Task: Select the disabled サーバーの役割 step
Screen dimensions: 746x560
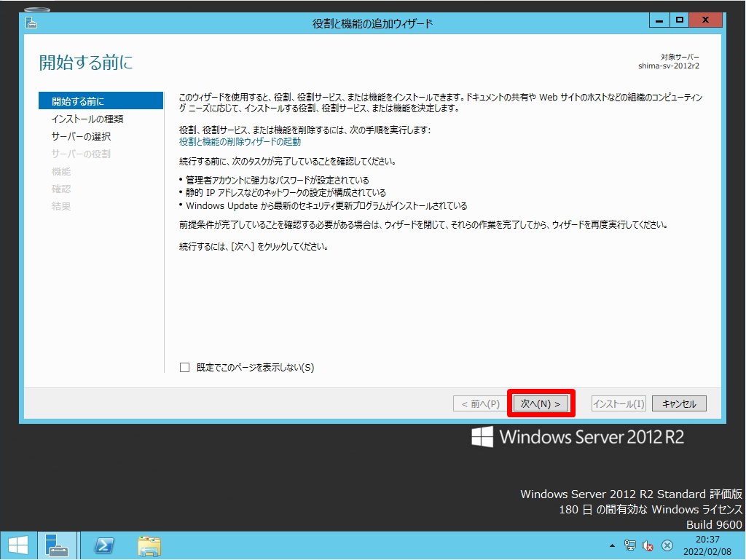Action: pos(82,154)
